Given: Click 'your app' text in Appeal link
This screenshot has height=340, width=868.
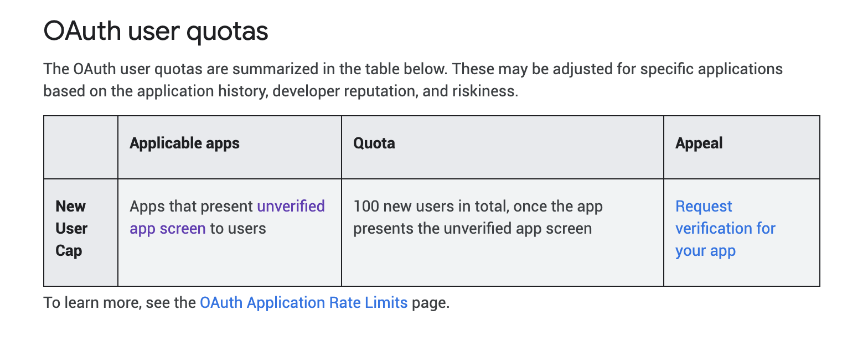Looking at the screenshot, I should (705, 250).
